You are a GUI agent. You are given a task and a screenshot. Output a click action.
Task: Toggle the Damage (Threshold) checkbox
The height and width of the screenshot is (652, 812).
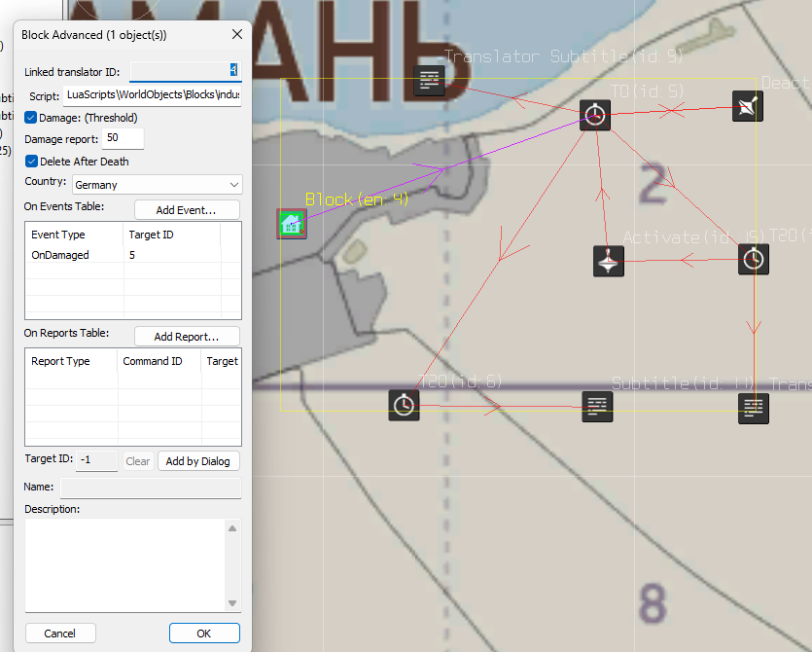pos(31,118)
